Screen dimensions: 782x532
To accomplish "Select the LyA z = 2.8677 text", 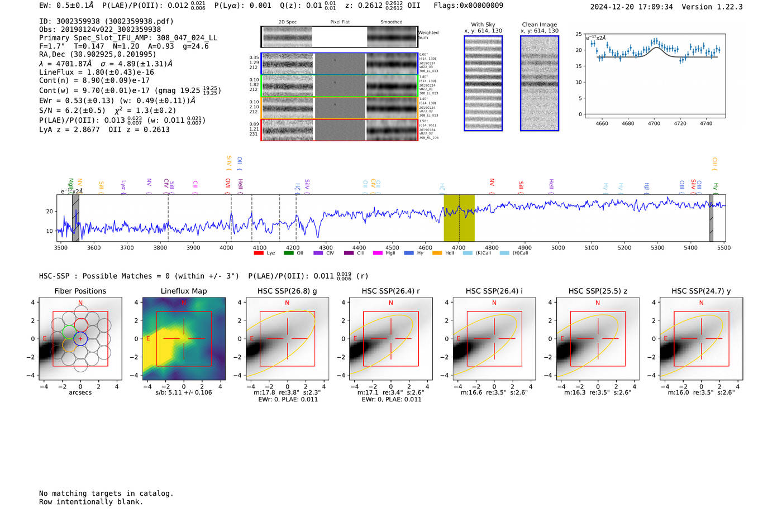I will [69, 130].
